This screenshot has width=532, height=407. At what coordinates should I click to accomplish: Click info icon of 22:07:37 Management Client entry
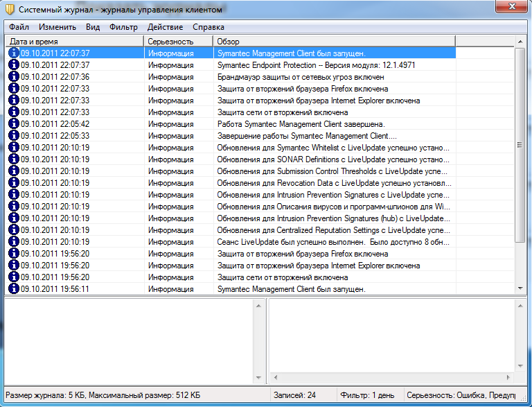[14, 53]
